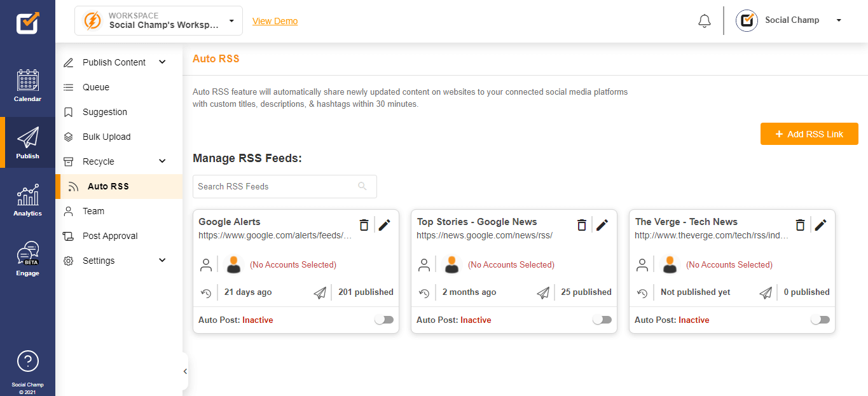The height and width of the screenshot is (396, 868).
Task: Open Suggestion menu item
Action: coord(119,112)
